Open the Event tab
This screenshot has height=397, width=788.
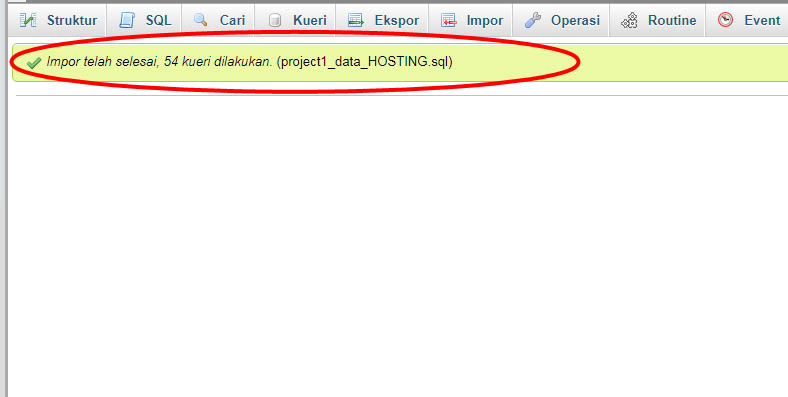tap(747, 20)
